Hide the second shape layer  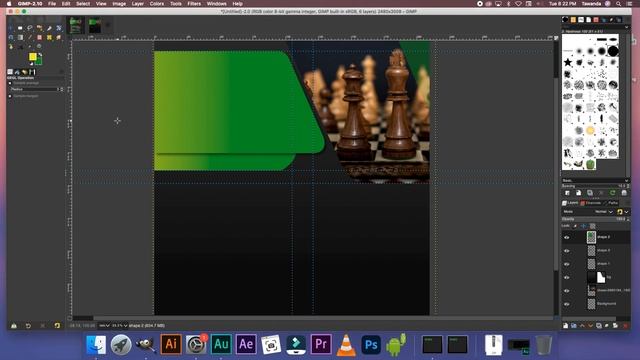tap(567, 251)
